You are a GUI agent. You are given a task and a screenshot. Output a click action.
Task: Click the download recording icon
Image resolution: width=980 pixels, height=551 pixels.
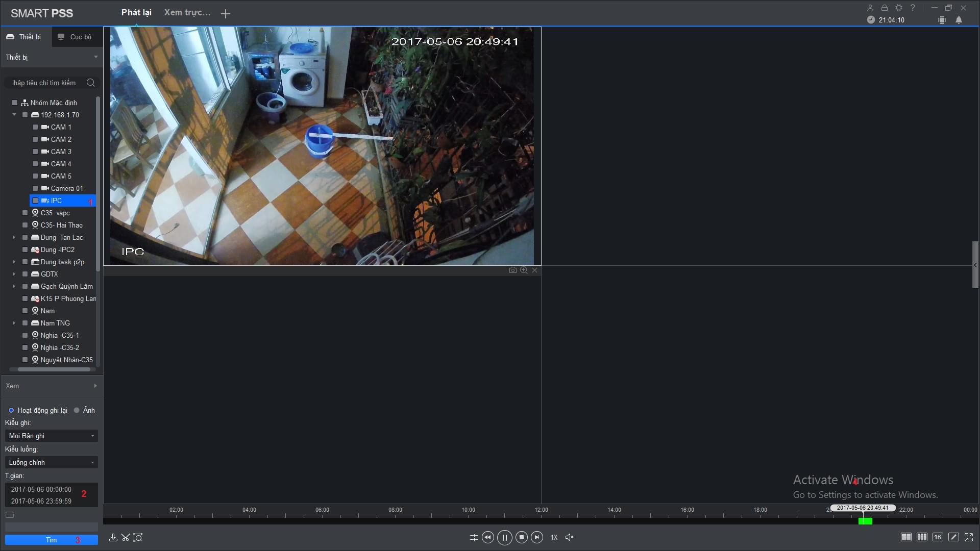(113, 537)
